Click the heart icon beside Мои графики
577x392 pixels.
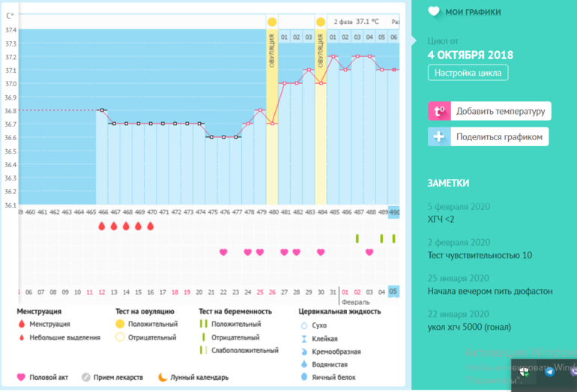point(434,11)
